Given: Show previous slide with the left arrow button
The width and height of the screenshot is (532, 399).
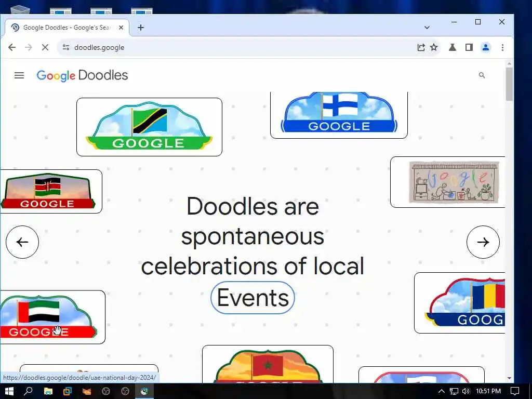Looking at the screenshot, I should 22,242.
